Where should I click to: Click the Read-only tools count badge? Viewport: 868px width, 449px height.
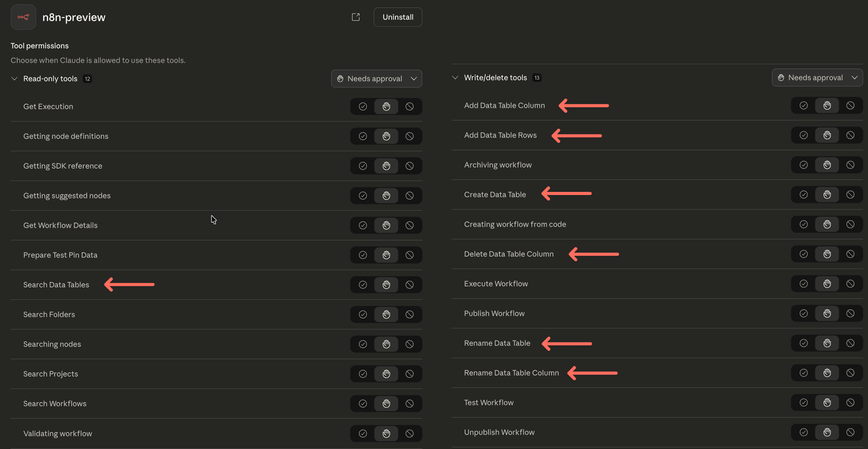[x=87, y=79]
